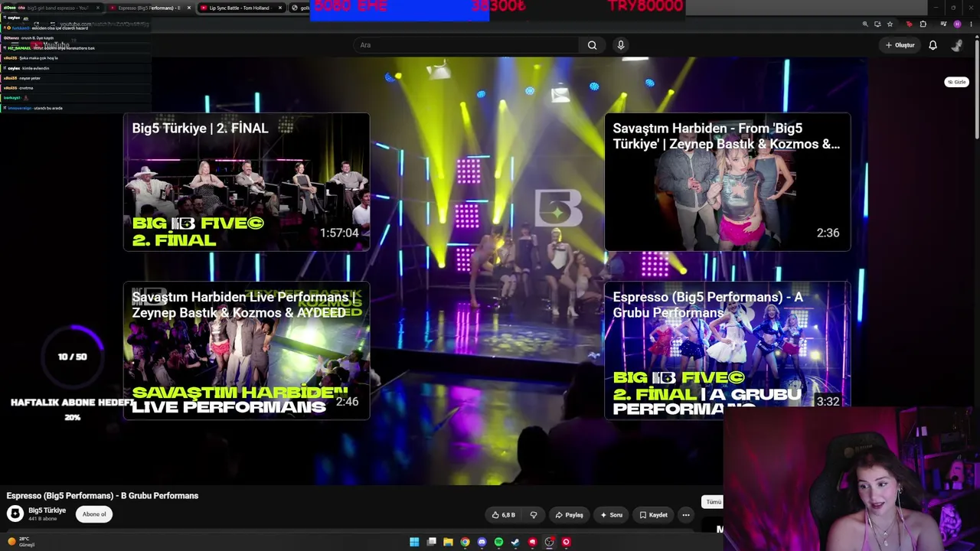Open the Windows Start menu

(414, 542)
